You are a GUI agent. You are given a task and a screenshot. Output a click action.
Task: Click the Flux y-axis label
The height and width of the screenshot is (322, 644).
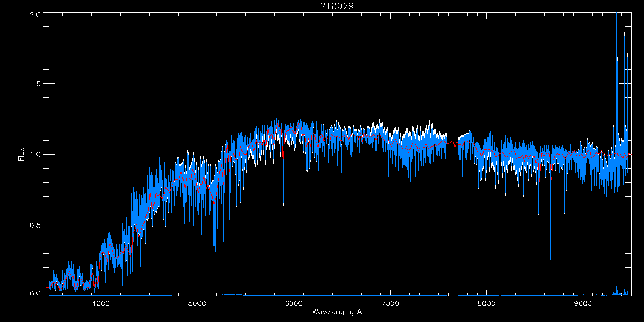(21, 154)
